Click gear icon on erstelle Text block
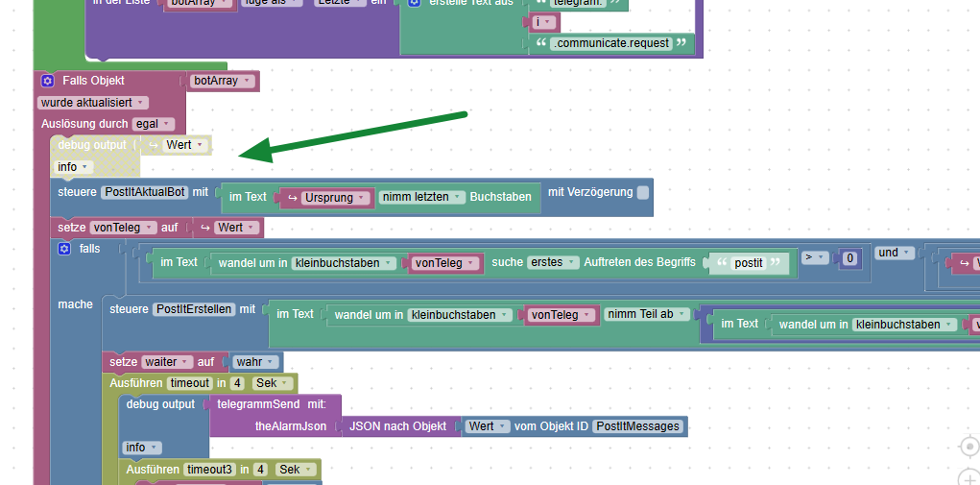The height and width of the screenshot is (485, 980). pyautogui.click(x=415, y=3)
